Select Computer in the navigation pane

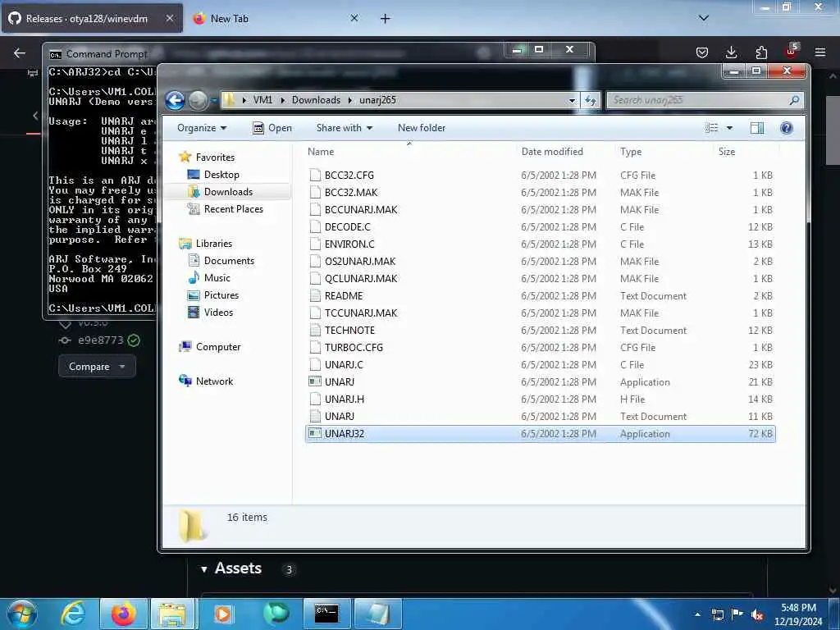218,347
